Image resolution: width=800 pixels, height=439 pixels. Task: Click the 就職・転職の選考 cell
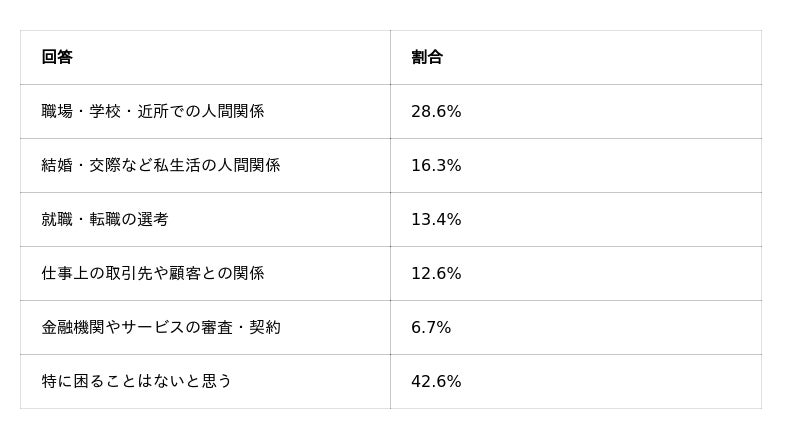205,220
